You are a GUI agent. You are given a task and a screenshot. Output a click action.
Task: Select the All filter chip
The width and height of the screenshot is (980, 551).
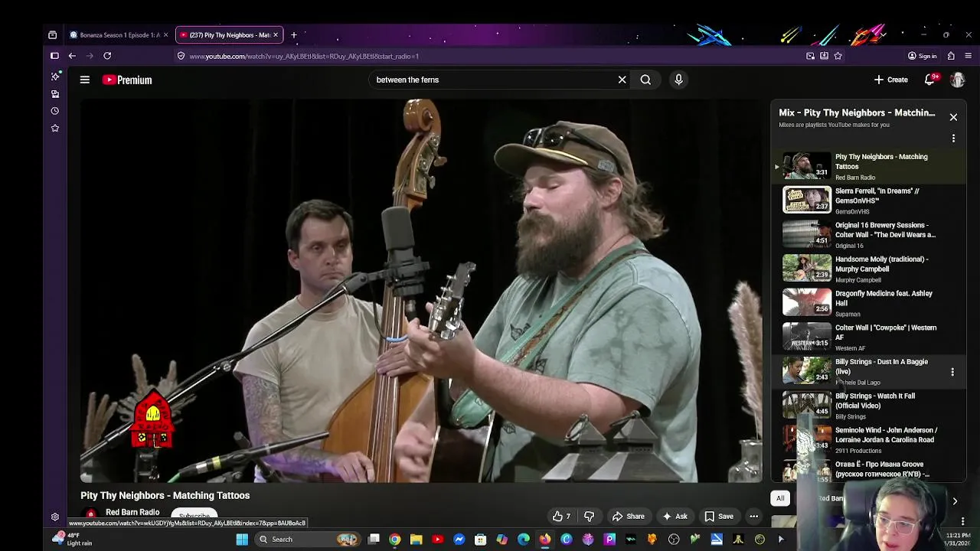[780, 498]
